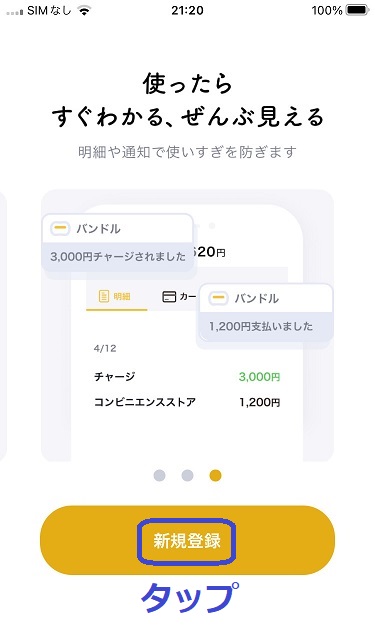
Task: Tap the 21:20 clock in status bar
Action: pyautogui.click(x=187, y=10)
